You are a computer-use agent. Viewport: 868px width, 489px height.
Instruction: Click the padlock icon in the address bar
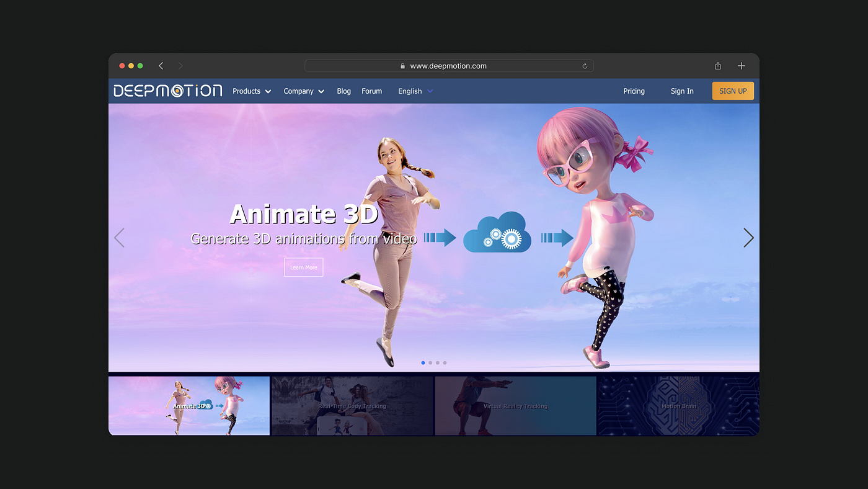pyautogui.click(x=402, y=65)
